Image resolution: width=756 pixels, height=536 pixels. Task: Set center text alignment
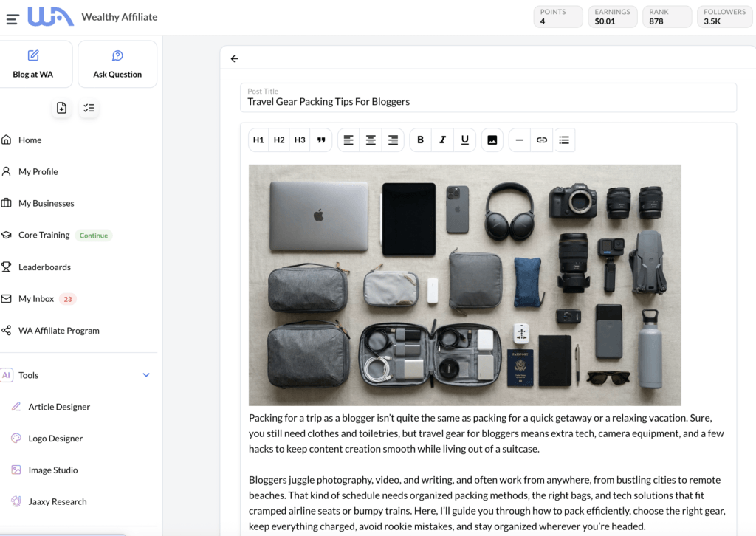pos(370,140)
